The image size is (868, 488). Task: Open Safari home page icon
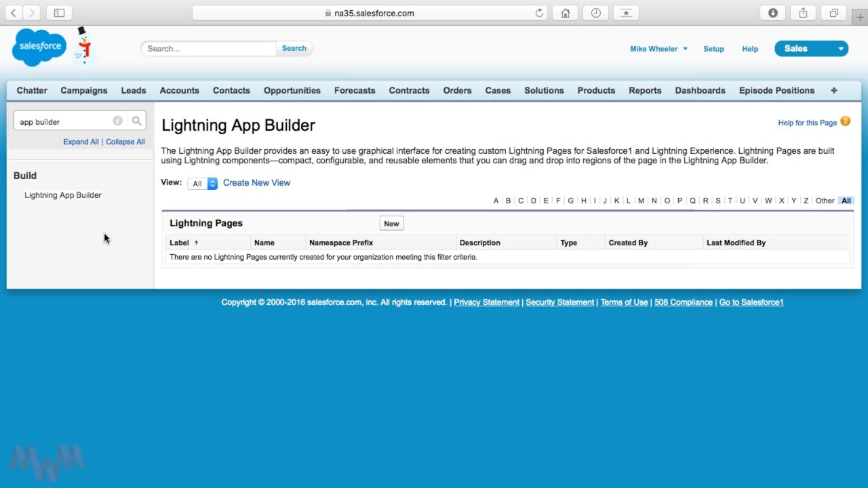pos(565,13)
